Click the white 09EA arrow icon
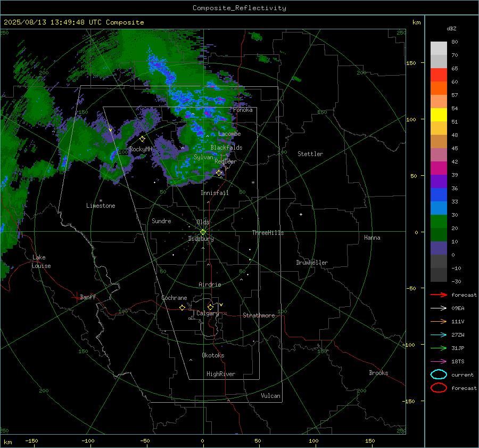The width and height of the screenshot is (479, 448). pos(439,308)
